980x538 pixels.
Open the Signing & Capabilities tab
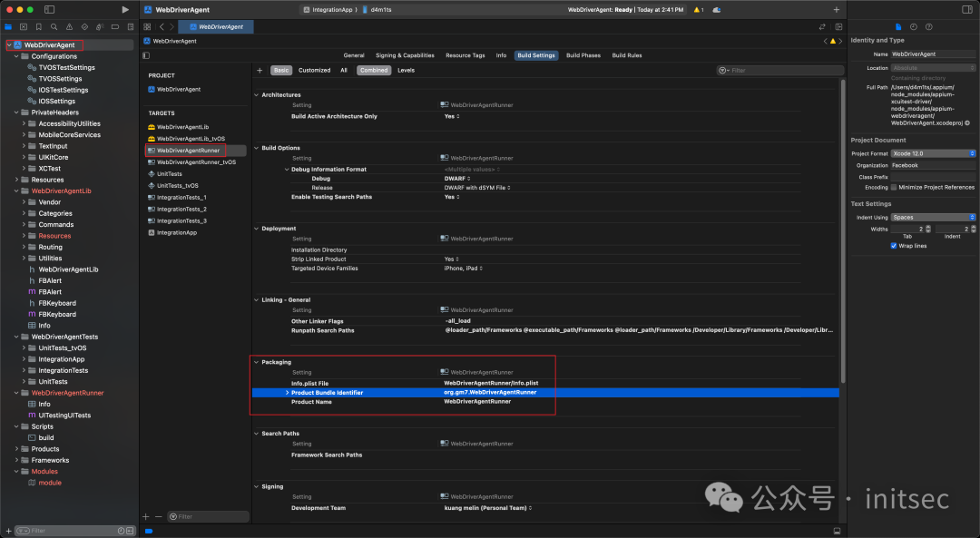point(405,55)
